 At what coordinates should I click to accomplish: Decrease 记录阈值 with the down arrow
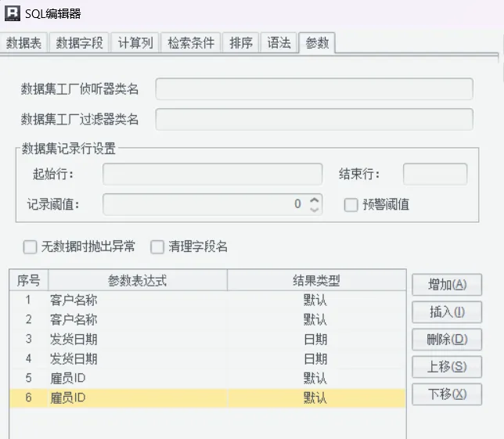pyautogui.click(x=315, y=209)
